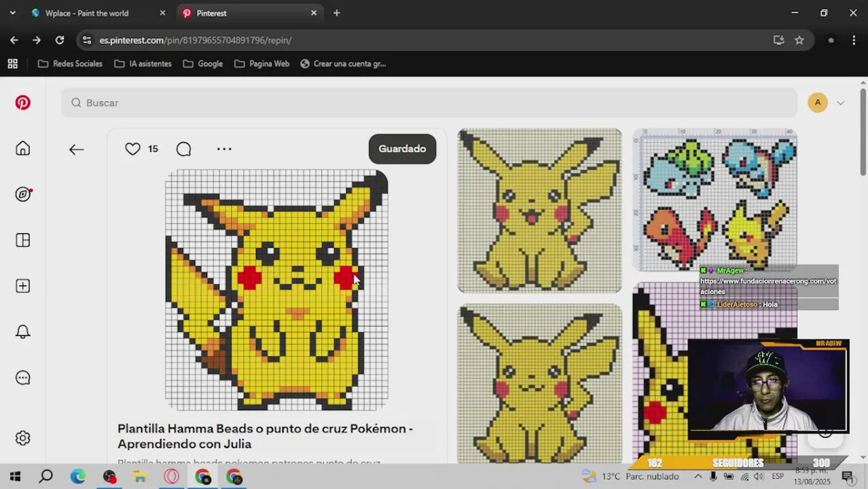This screenshot has height=489, width=868.
Task: Open second Pikachu related pin below
Action: [x=539, y=384]
